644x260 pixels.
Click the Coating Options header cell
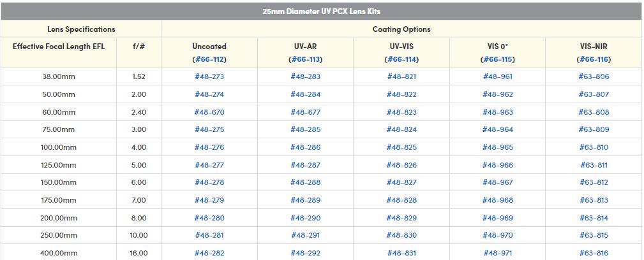click(401, 29)
